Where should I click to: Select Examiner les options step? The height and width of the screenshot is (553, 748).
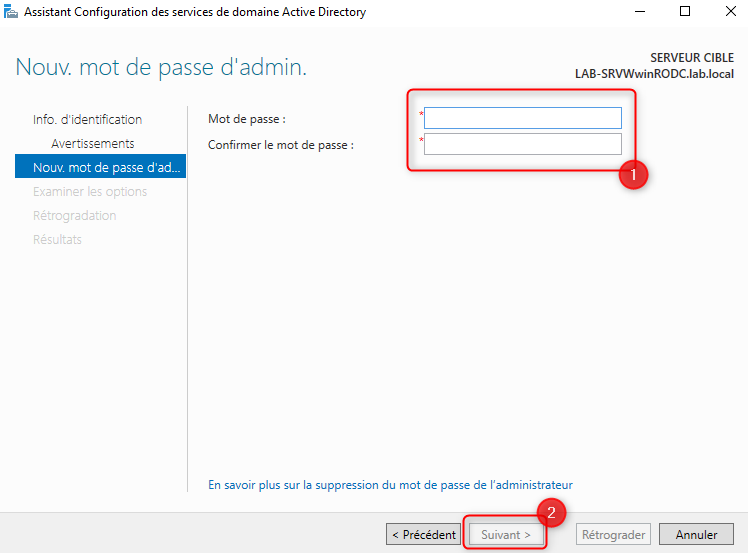90,191
